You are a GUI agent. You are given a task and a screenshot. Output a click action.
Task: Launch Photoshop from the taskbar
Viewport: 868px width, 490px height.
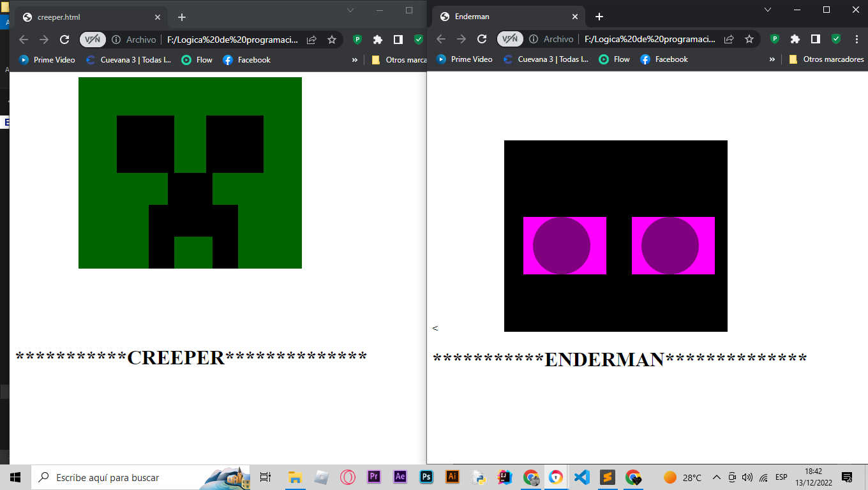coord(426,477)
